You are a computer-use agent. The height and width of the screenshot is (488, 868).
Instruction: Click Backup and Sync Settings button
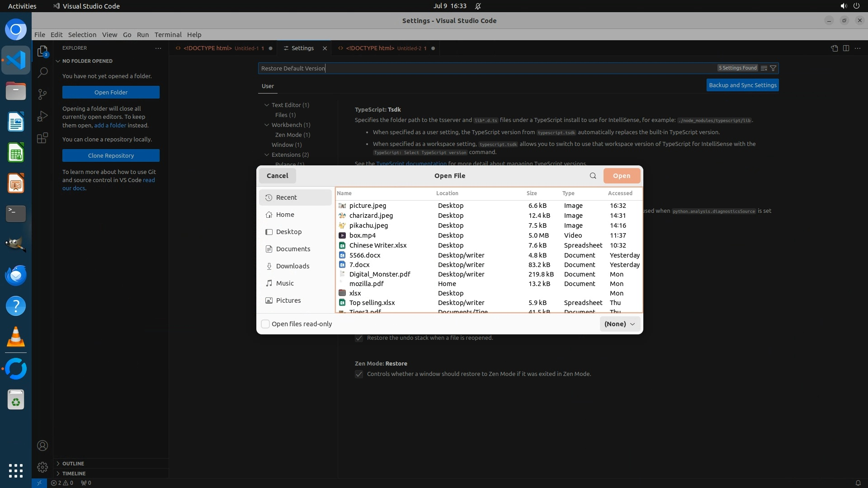coord(742,85)
